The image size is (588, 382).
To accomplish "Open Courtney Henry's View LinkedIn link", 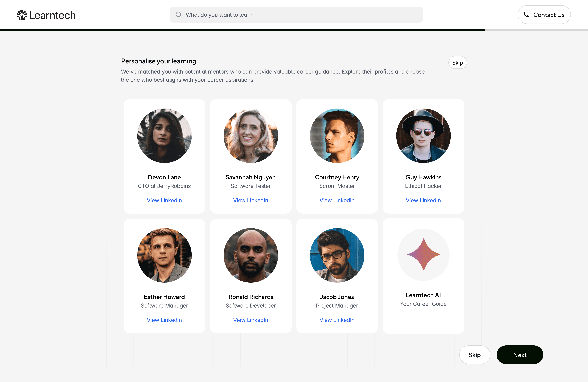I will pyautogui.click(x=337, y=200).
